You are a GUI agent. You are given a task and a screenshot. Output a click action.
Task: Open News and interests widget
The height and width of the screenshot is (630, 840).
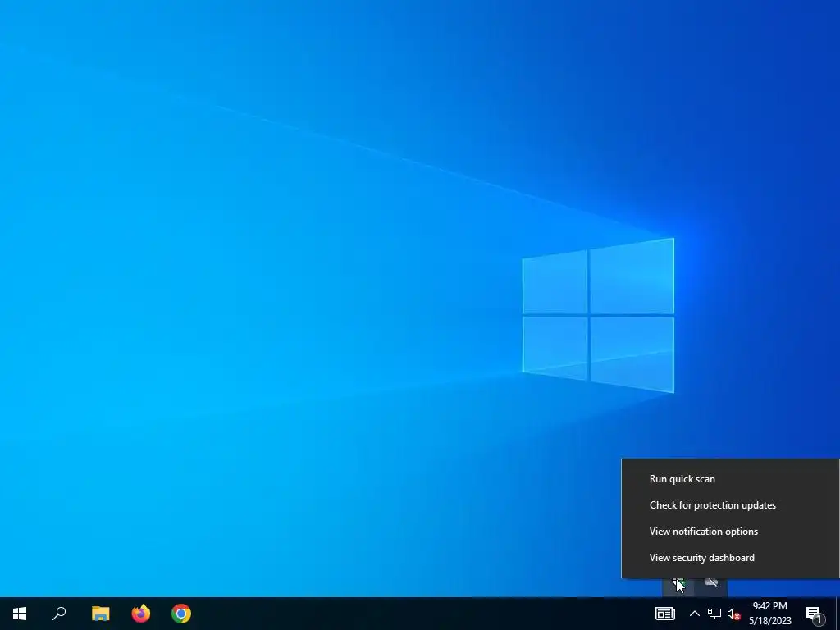(x=664, y=614)
